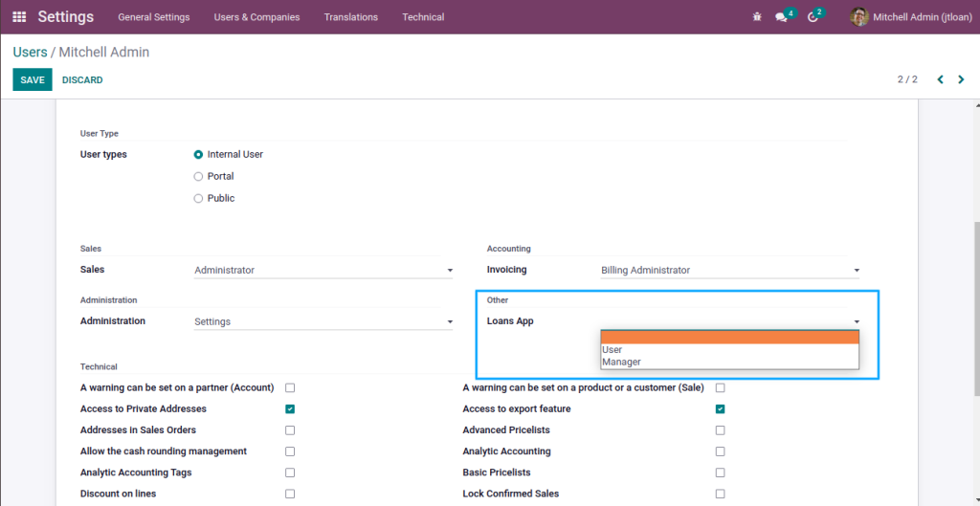Open the apps grid menu icon
This screenshot has width=980, height=506.
[x=19, y=17]
